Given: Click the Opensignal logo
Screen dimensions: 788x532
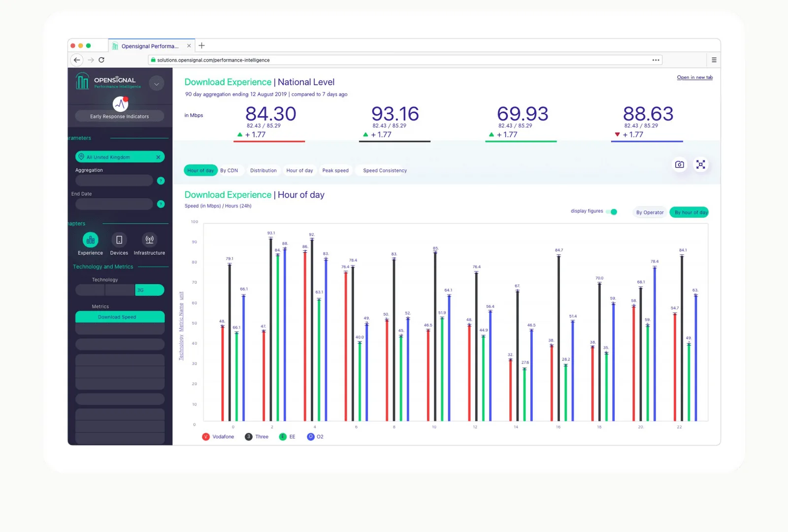Looking at the screenshot, I should click(x=108, y=81).
